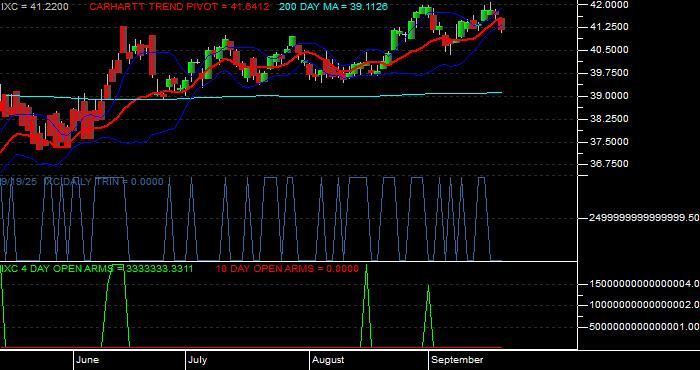Click the 38.2500 price axis value
Viewport: 700px width, 370px height.
(x=610, y=119)
